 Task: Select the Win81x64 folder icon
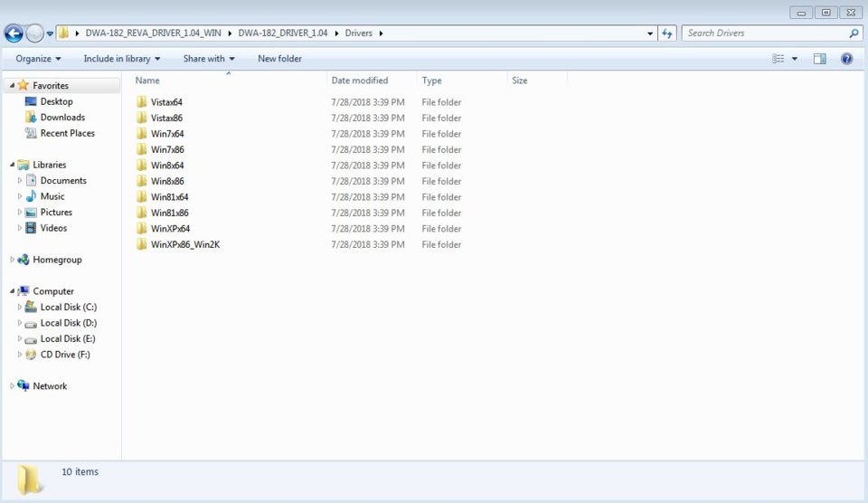[142, 196]
